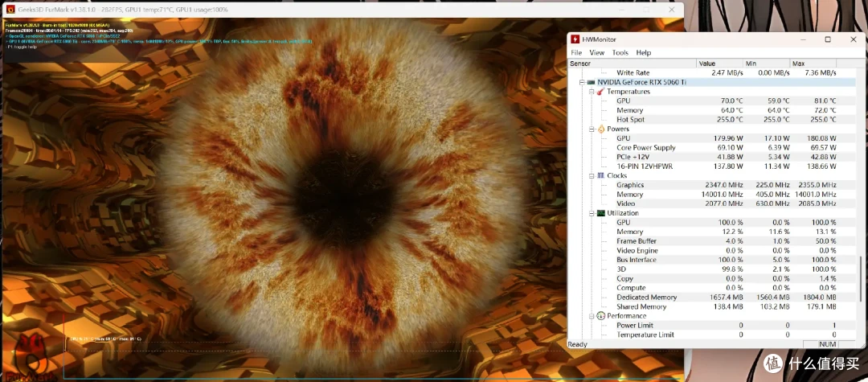Select the Video Engine row
This screenshot has height=382, width=868.
pos(713,251)
